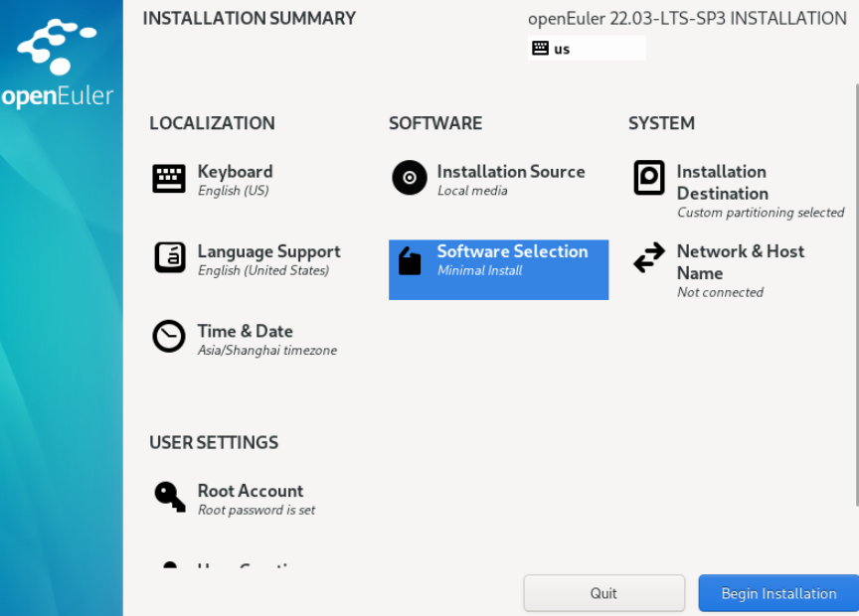
Task: Click 'English (United States)' language status
Action: click(x=262, y=270)
